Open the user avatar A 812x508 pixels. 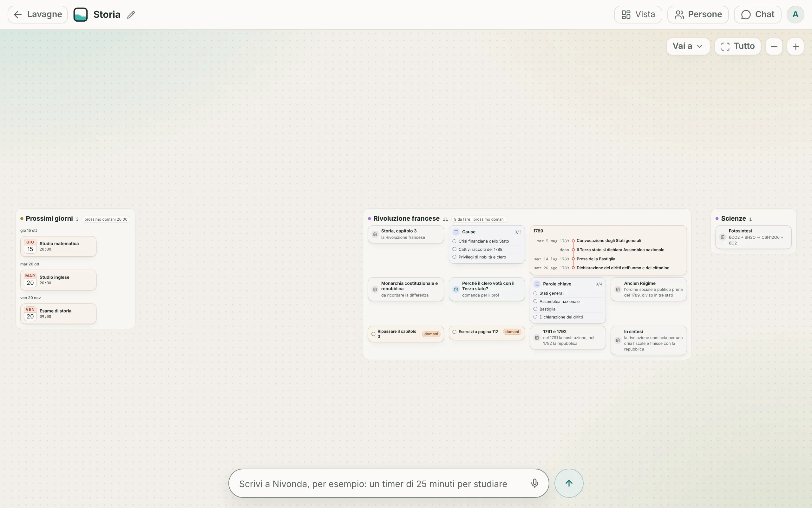795,15
